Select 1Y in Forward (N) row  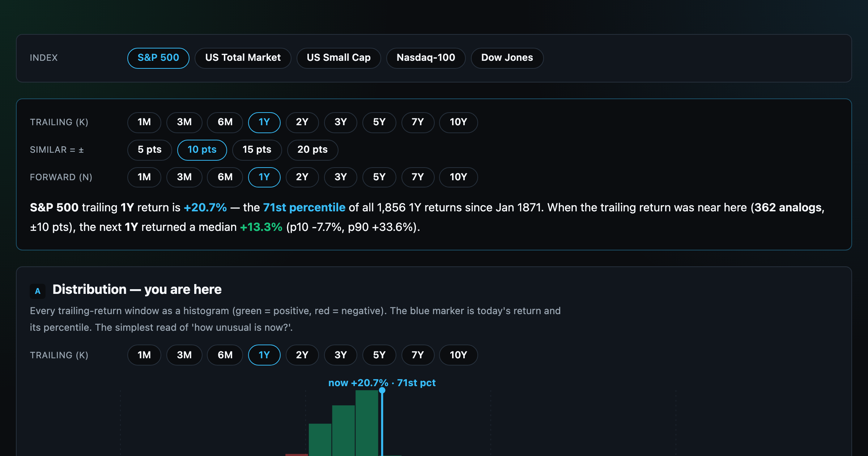(264, 177)
